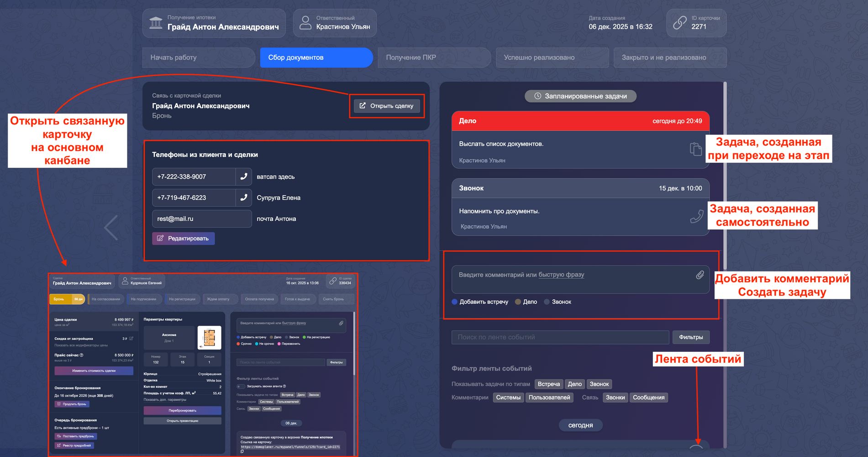Attach a file with the paperclip icon
Image resolution: width=868 pixels, height=457 pixels.
[x=700, y=275]
